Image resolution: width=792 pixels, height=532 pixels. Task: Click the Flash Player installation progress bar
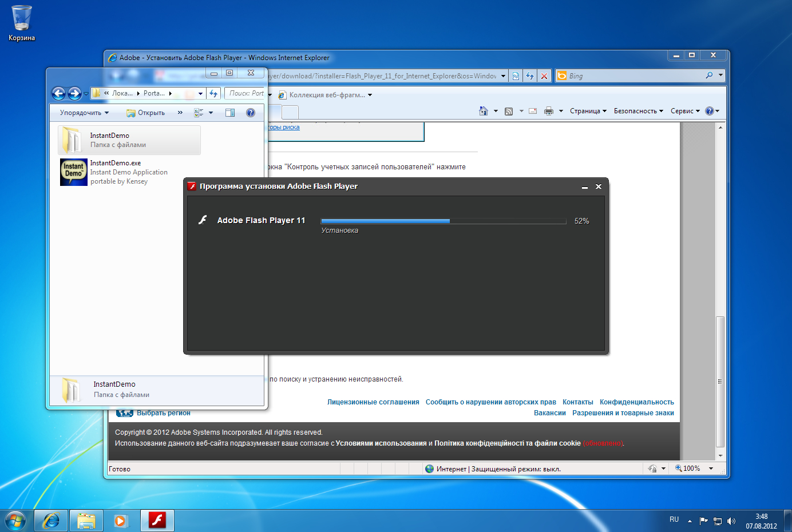(443, 221)
